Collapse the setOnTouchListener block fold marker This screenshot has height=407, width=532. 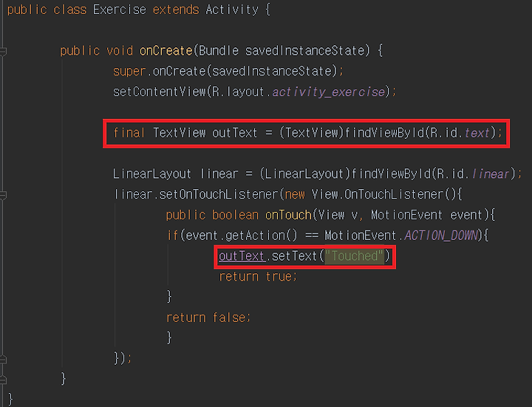pyautogui.click(x=3, y=195)
